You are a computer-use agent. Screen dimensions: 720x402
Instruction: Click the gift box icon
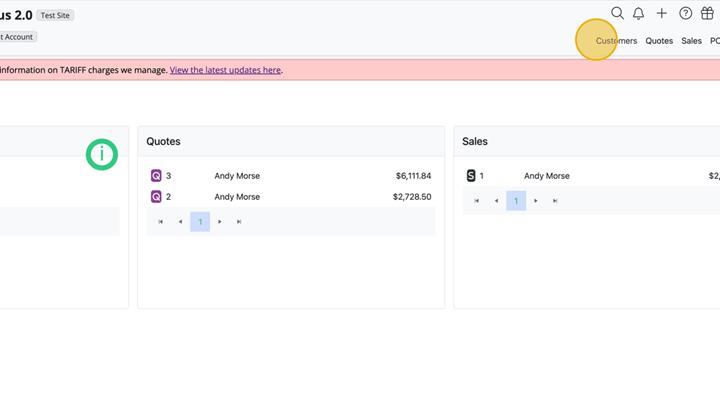point(708,13)
